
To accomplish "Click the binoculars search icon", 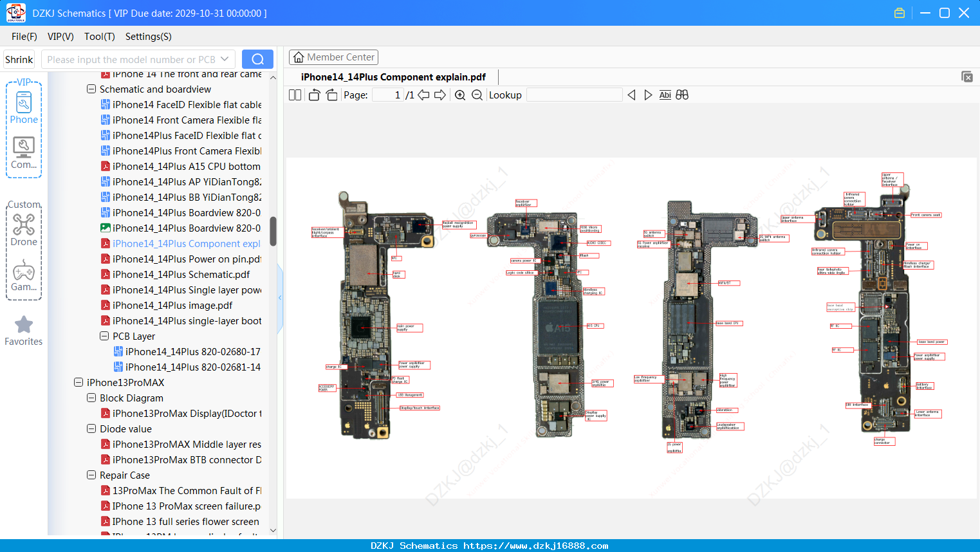I will pos(682,95).
